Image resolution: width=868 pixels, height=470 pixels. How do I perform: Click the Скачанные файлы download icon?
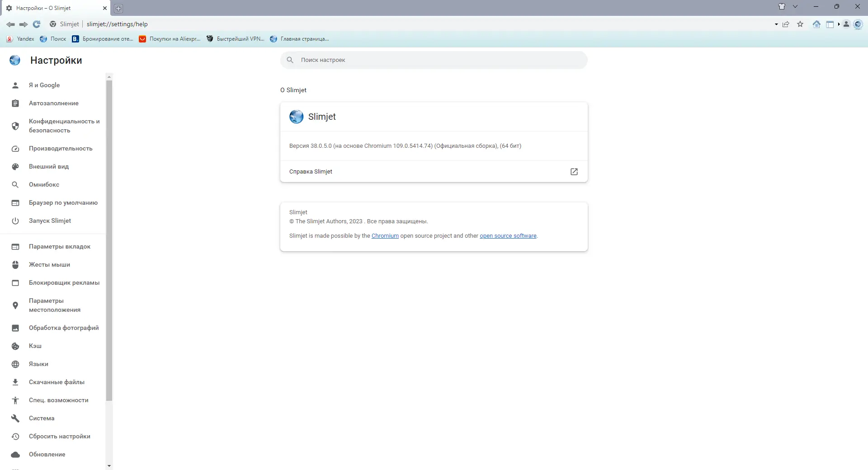click(15, 382)
